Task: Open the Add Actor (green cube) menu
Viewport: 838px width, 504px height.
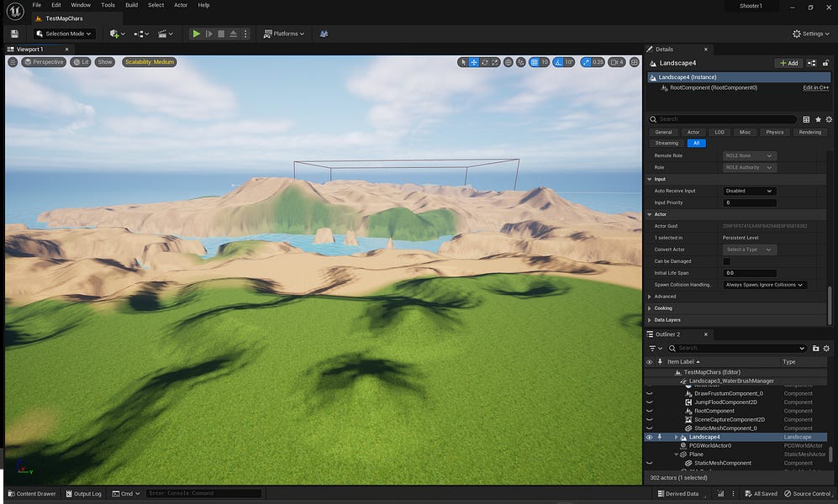Action: click(x=115, y=34)
